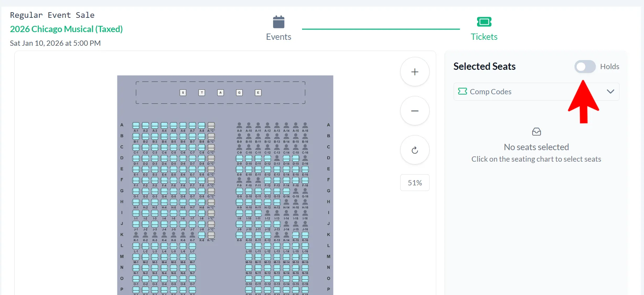Pick seat M-7 in row M
This screenshot has height=295, width=644.
click(x=192, y=257)
